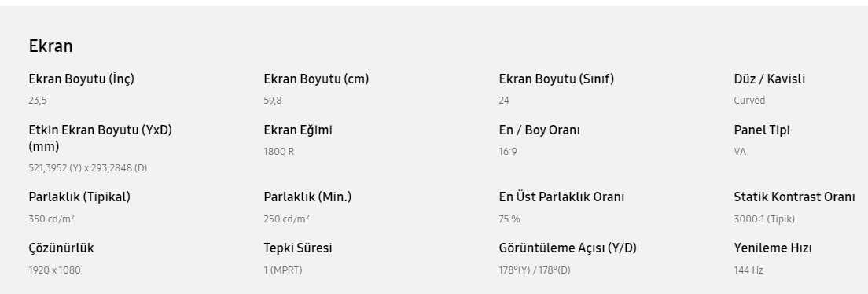868x294 pixels.
Task: Click the Parlaklık (Tipikal) label
Action: click(x=79, y=197)
